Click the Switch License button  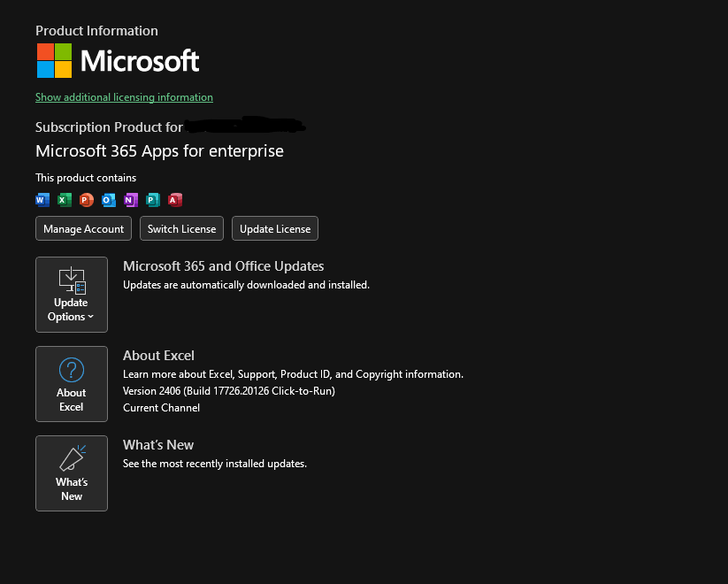click(x=181, y=228)
